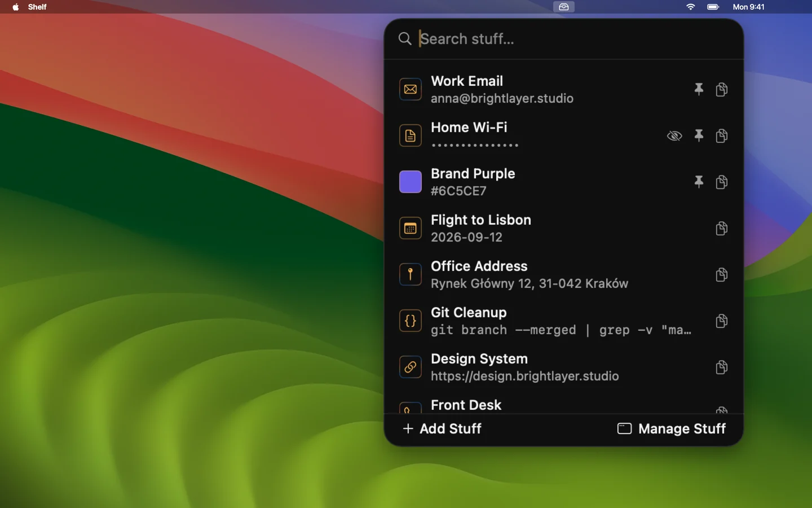Click the masked Home Wi-Fi password dots
812x508 pixels.
tap(475, 145)
